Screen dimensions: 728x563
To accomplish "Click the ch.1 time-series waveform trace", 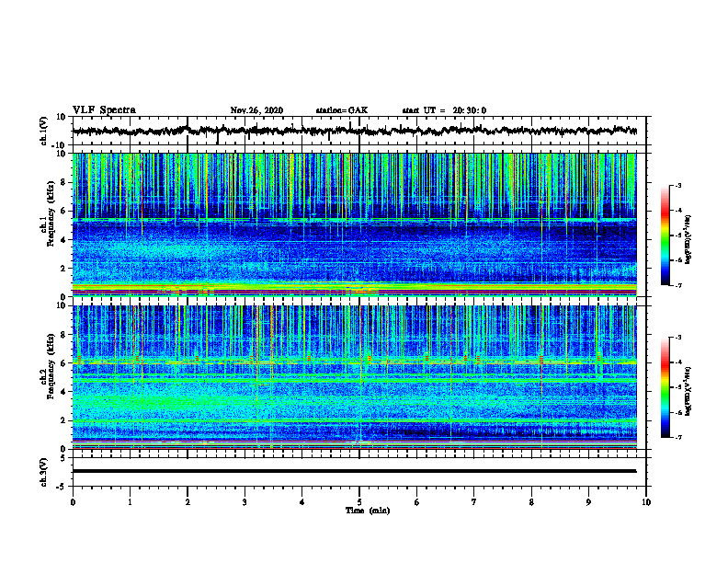I will pos(354,131).
